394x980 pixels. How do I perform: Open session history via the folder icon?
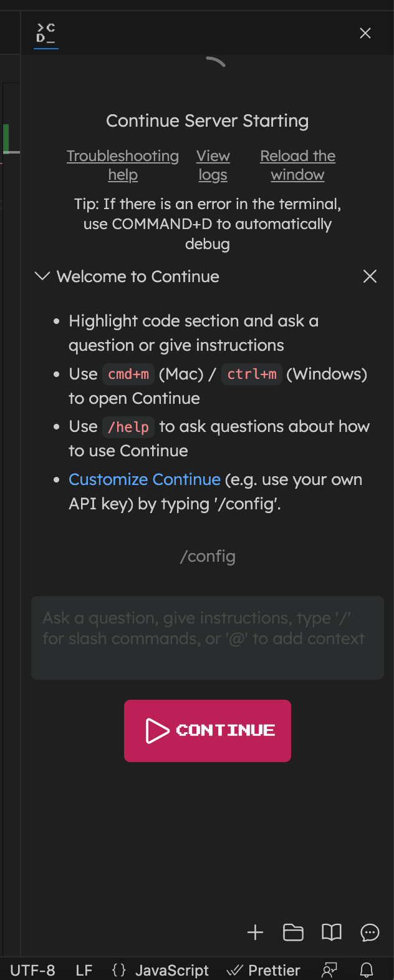(293, 933)
